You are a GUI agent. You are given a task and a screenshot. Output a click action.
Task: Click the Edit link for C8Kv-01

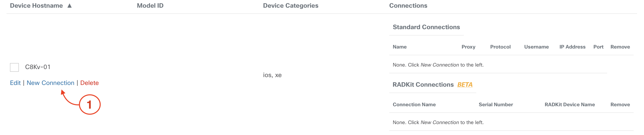(15, 83)
